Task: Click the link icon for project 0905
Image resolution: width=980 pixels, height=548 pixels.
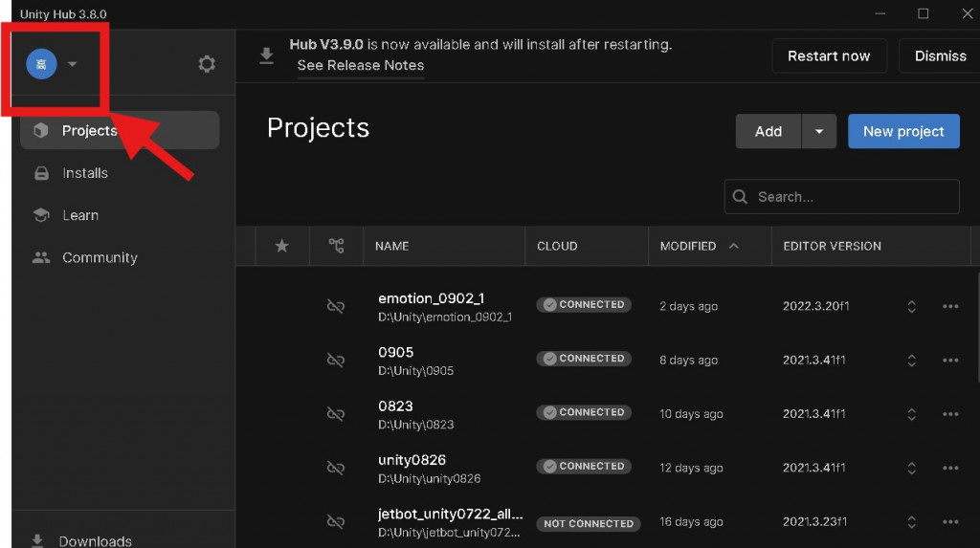Action: [x=336, y=360]
